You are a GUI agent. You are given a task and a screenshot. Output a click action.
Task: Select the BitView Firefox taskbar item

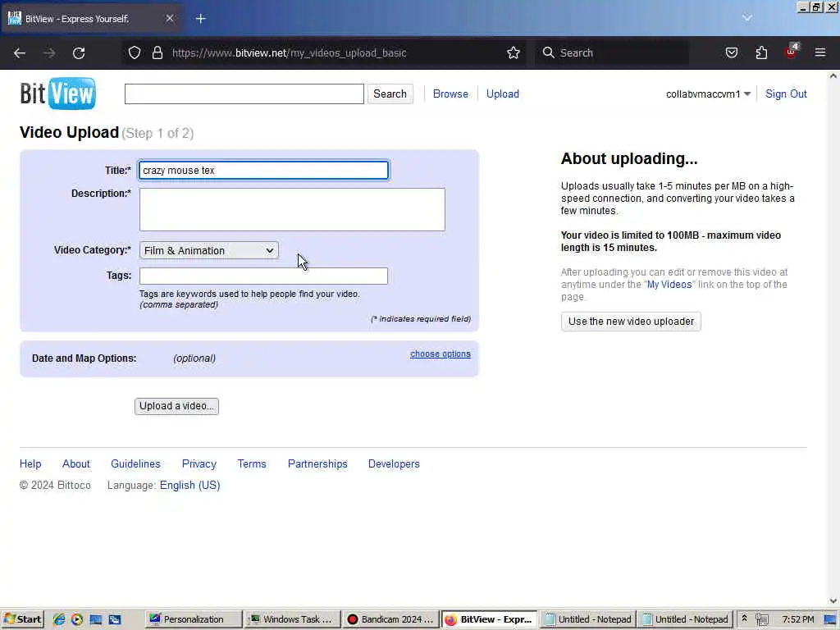pyautogui.click(x=489, y=619)
